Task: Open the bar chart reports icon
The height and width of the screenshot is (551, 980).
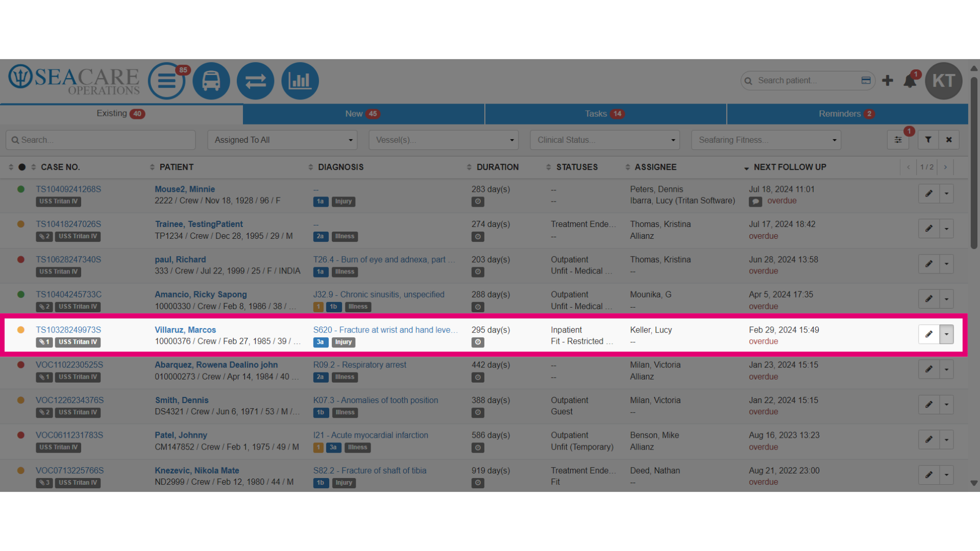Action: coord(300,81)
